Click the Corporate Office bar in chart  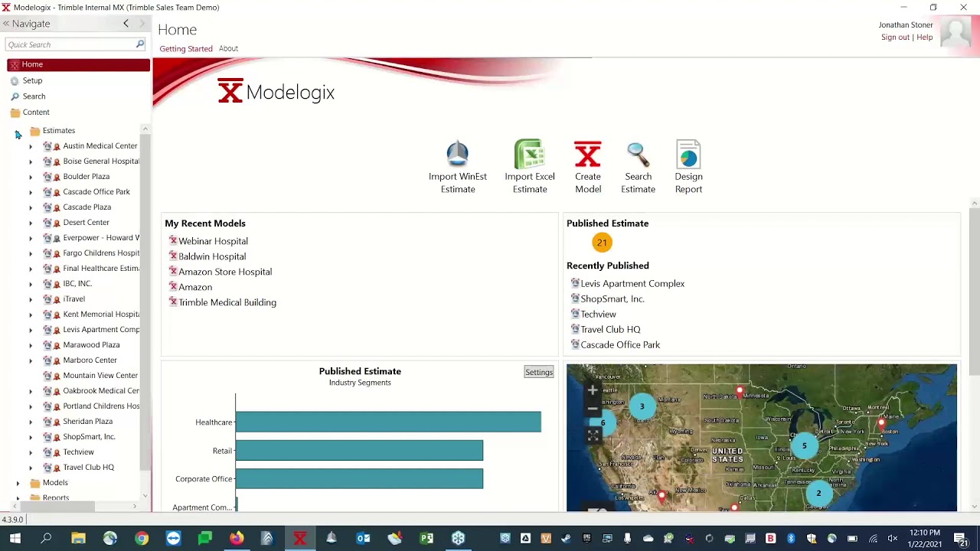[x=359, y=478]
